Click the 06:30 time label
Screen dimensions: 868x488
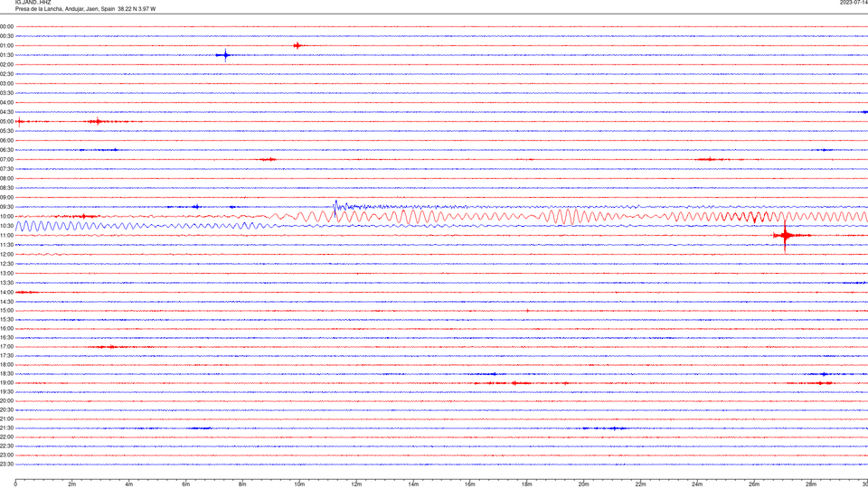pyautogui.click(x=6, y=150)
